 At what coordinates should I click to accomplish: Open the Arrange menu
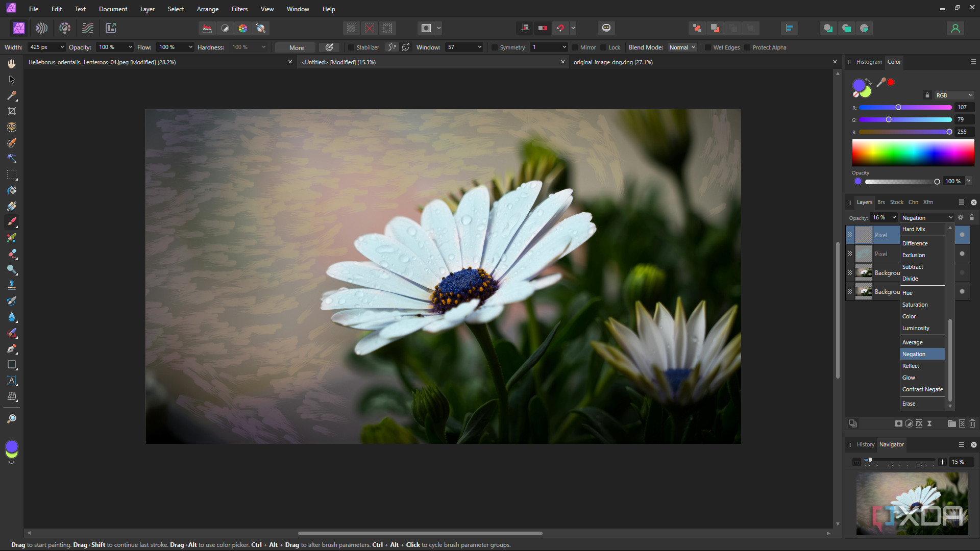208,9
